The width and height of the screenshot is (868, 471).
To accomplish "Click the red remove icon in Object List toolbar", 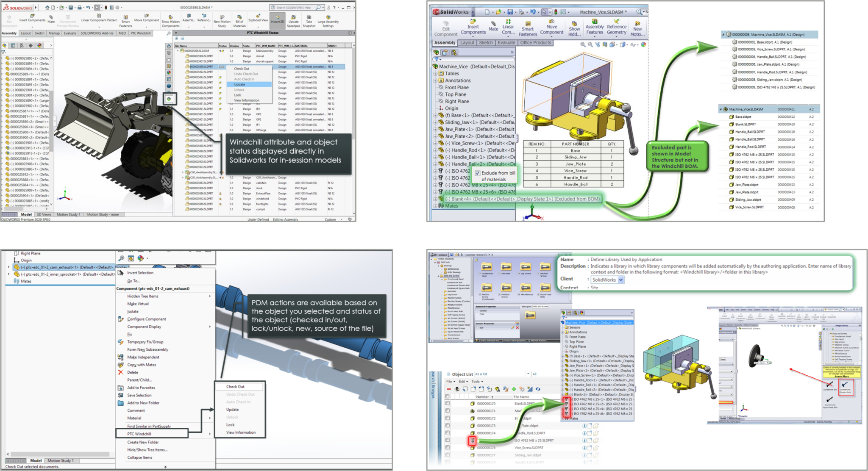I will 449,389.
